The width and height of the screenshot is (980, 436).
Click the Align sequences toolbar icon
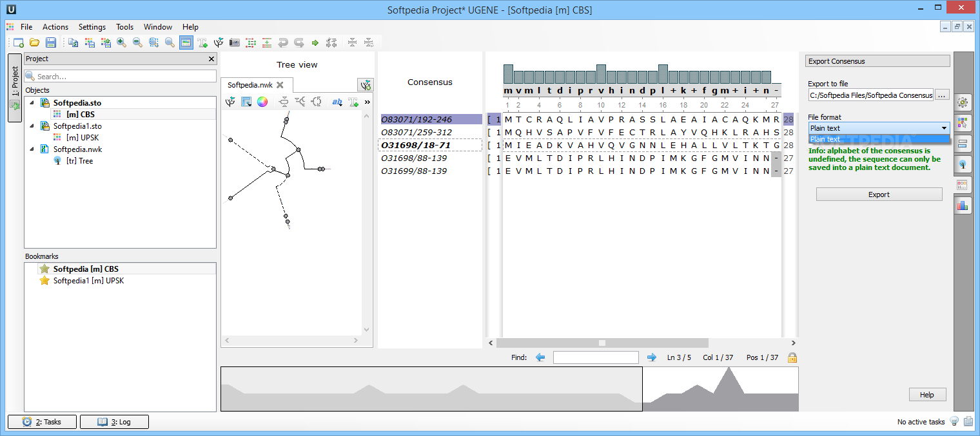(x=331, y=43)
